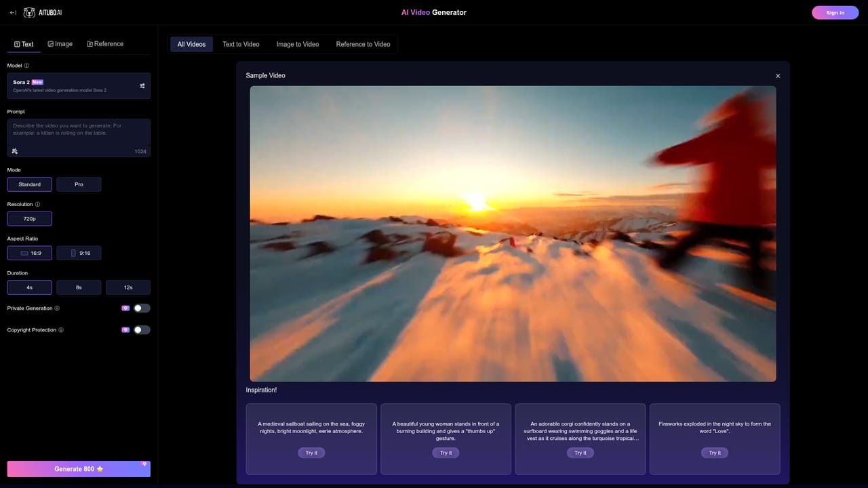The width and height of the screenshot is (868, 488).
Task: Click the Copyright Protection info icon
Action: point(61,330)
